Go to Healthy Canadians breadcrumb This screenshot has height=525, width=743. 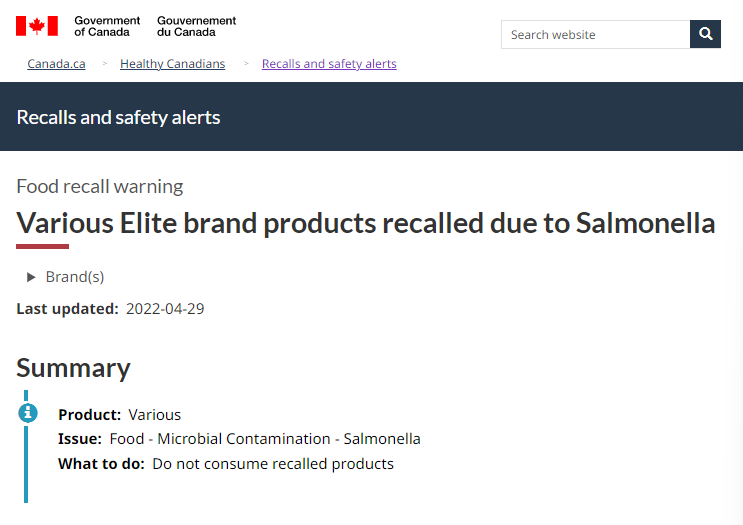coord(172,63)
